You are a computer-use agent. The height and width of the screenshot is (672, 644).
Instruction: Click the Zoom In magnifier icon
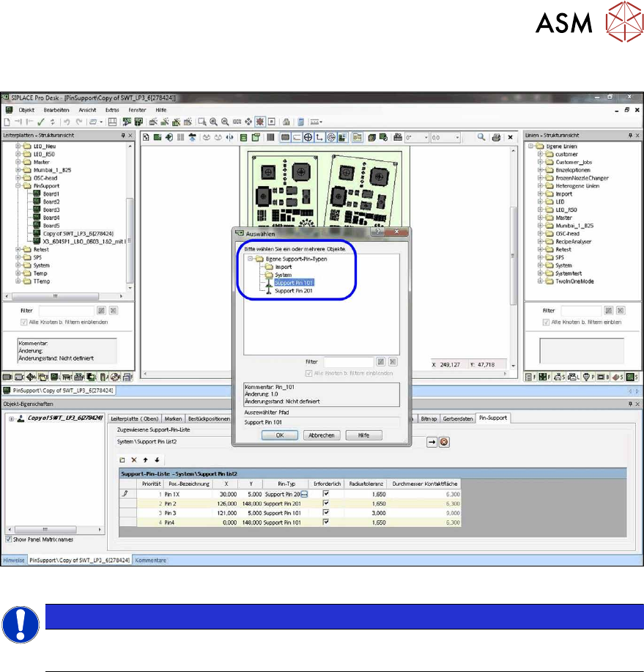213,122
